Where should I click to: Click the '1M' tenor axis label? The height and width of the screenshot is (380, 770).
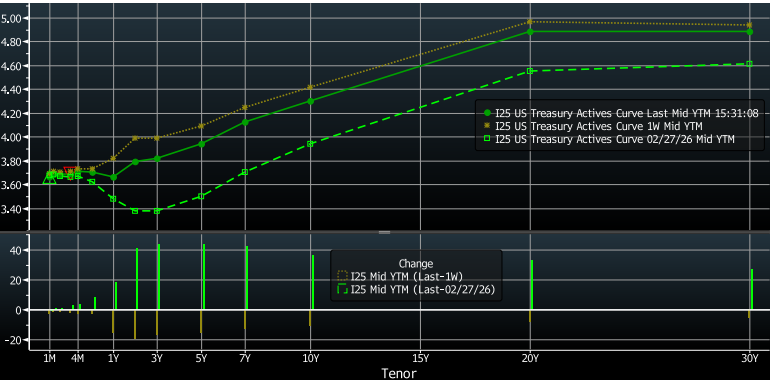click(49, 358)
